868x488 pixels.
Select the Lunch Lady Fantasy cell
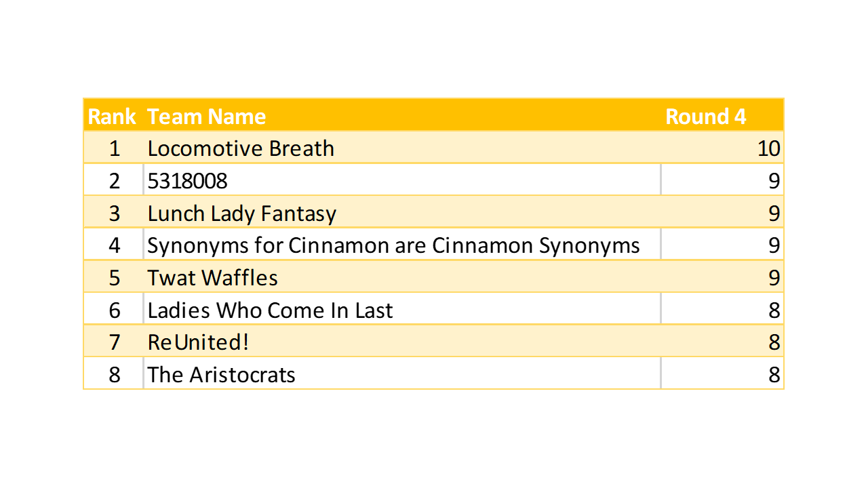[242, 213]
